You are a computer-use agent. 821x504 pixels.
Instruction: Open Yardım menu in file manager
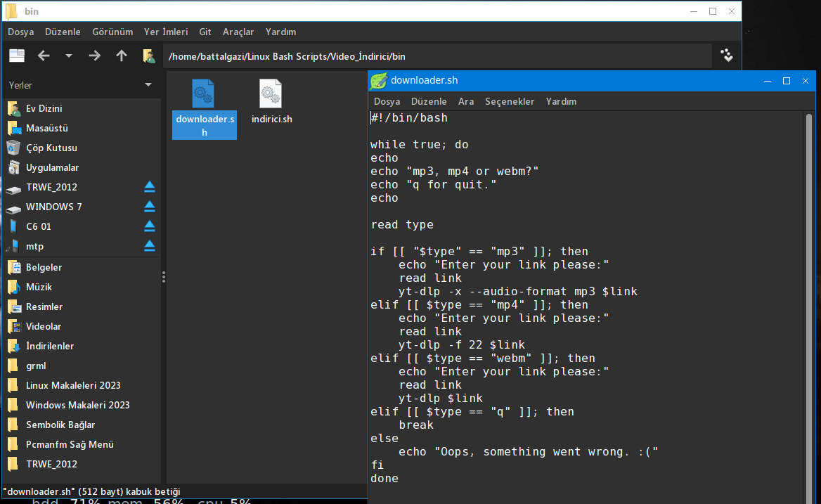(280, 32)
